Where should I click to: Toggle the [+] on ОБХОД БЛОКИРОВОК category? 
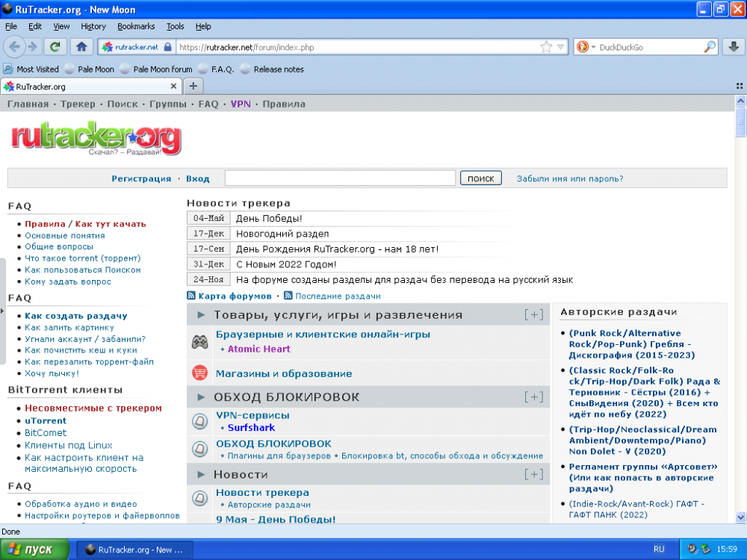click(x=533, y=396)
